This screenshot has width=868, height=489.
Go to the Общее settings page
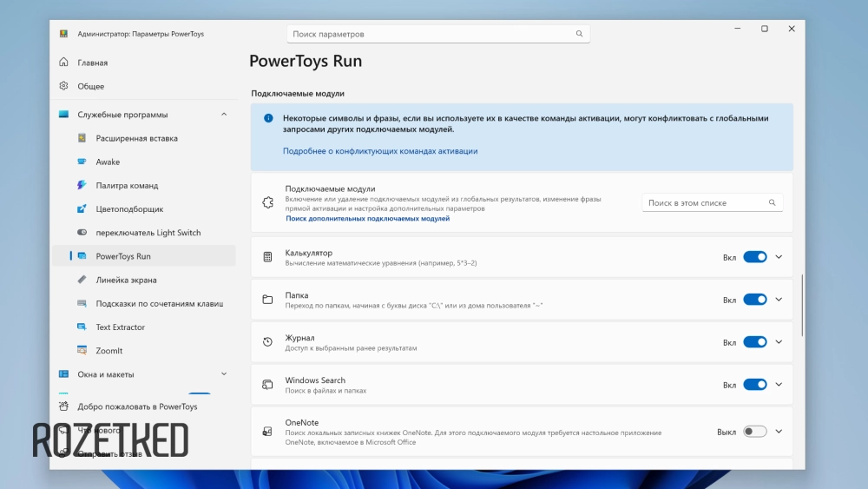(90, 86)
